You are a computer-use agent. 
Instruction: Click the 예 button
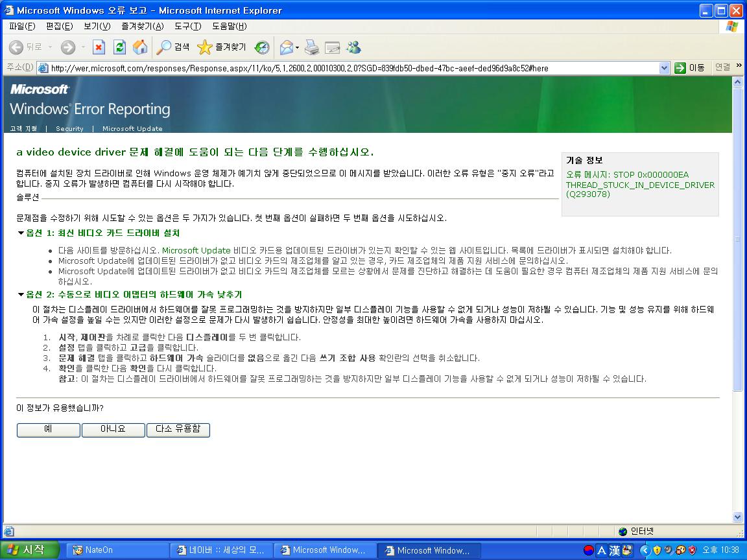coord(48,430)
